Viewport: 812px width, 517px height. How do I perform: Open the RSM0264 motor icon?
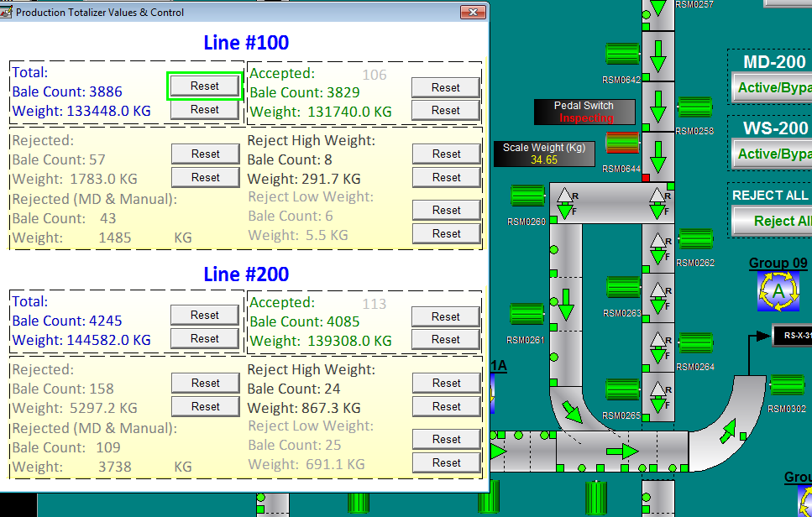(x=695, y=343)
